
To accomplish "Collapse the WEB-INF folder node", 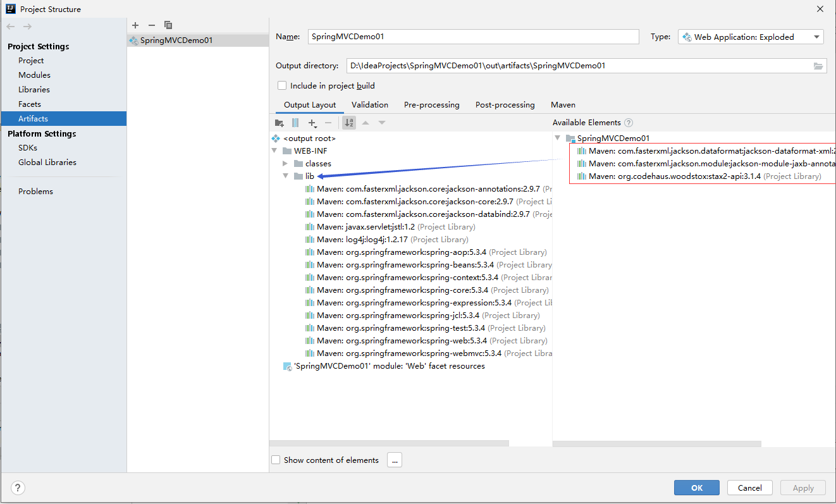I will [x=274, y=151].
